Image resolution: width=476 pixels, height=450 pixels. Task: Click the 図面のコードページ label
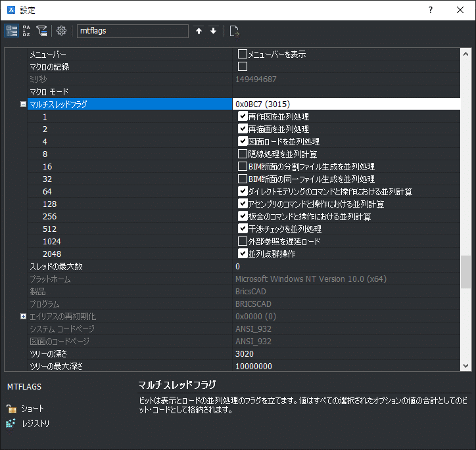tap(59, 341)
